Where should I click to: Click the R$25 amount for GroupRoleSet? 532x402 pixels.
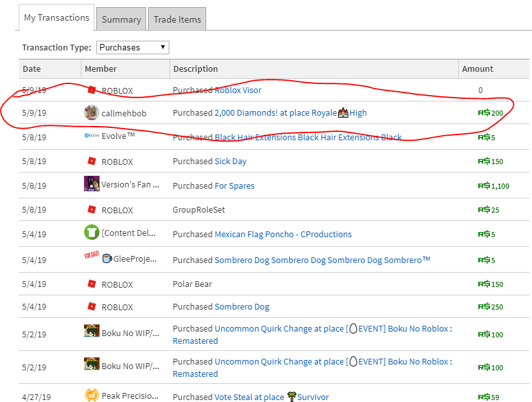489,210
